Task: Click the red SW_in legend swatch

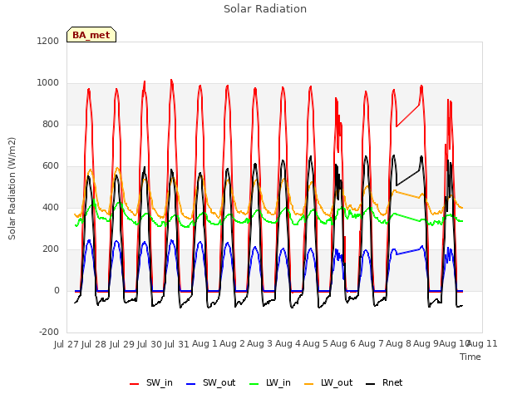Action: [x=135, y=384]
